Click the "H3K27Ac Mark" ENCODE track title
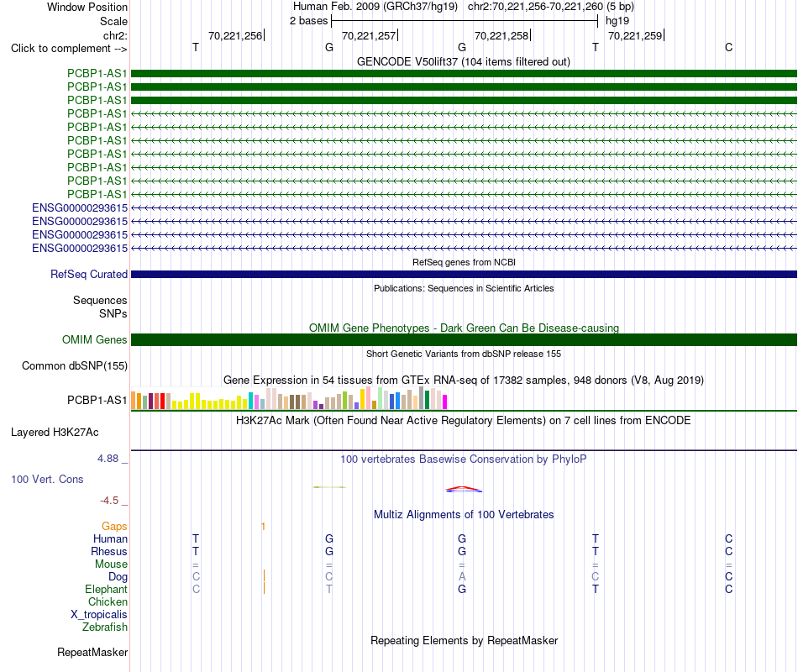The width and height of the screenshot is (798, 672). 464,421
